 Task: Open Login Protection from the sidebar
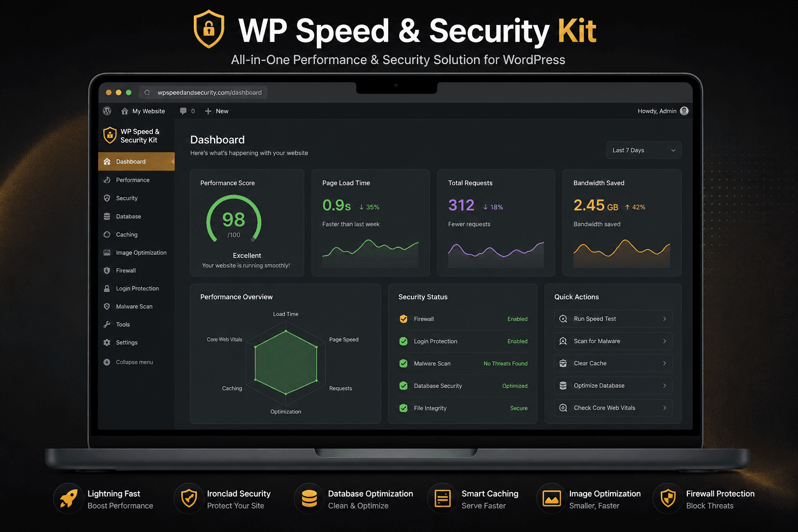click(136, 288)
